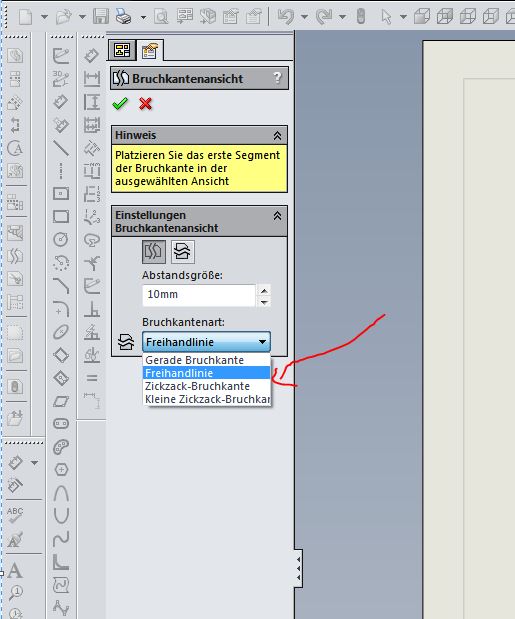515x619 pixels.
Task: Click the Print icon in top toolbar
Action: pos(123,17)
